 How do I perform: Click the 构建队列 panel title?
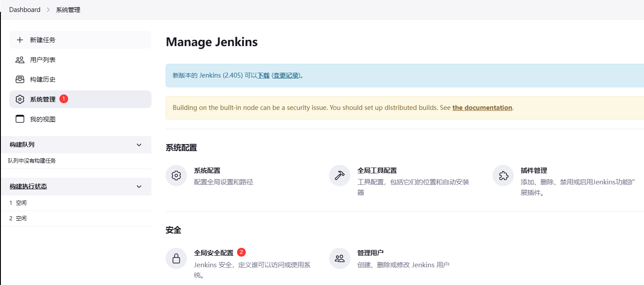coord(22,145)
